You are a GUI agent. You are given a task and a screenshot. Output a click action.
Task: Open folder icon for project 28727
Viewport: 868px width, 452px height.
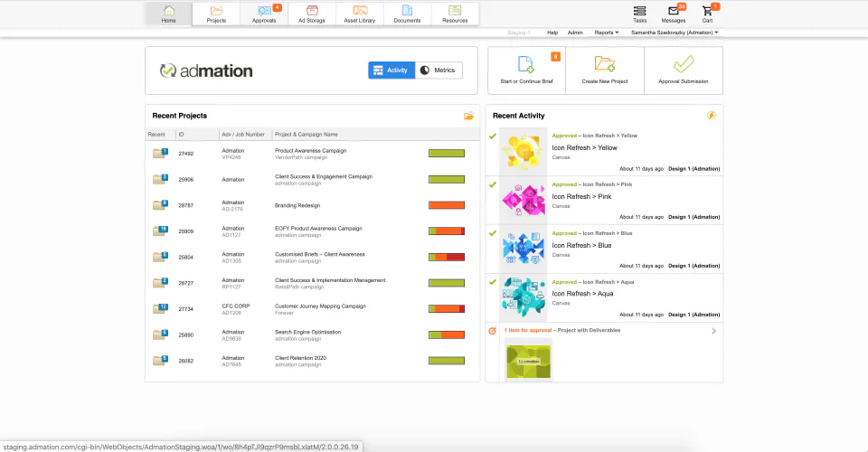[x=160, y=283]
